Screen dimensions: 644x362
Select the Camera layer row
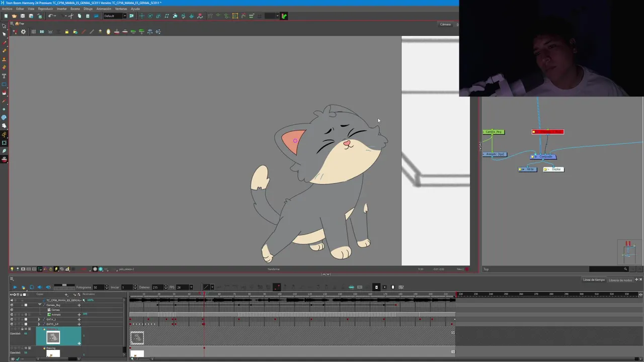coord(55,310)
